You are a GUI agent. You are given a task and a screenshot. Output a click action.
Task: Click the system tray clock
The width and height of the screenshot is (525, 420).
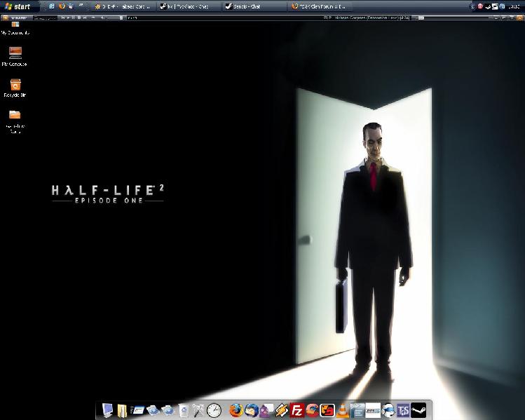point(515,6)
